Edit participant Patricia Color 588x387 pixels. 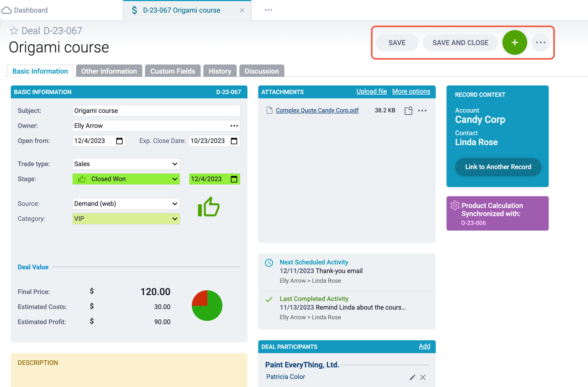coord(413,377)
